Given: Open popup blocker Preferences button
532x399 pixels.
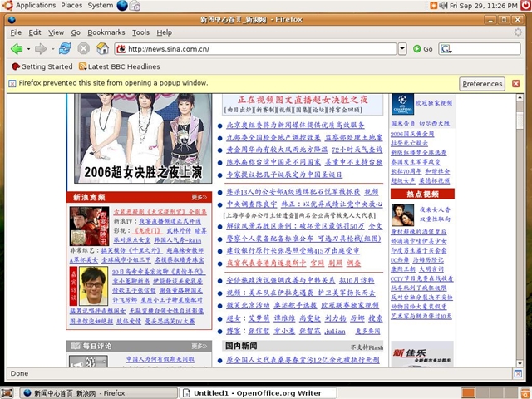Looking at the screenshot, I should (x=482, y=84).
